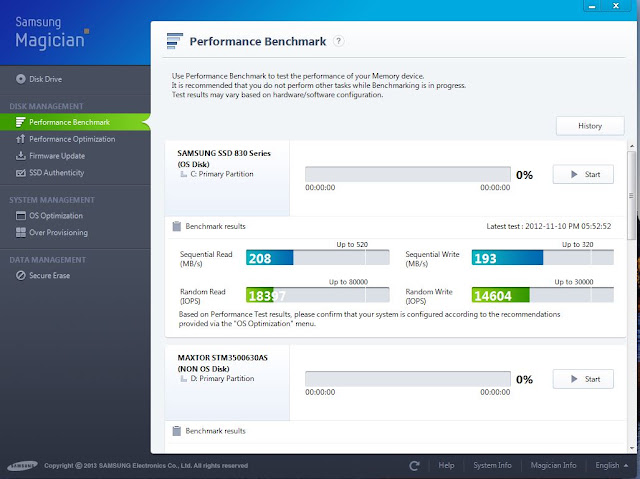Select Performance Benchmark in the sidebar
This screenshot has height=479, width=640.
tap(75, 122)
